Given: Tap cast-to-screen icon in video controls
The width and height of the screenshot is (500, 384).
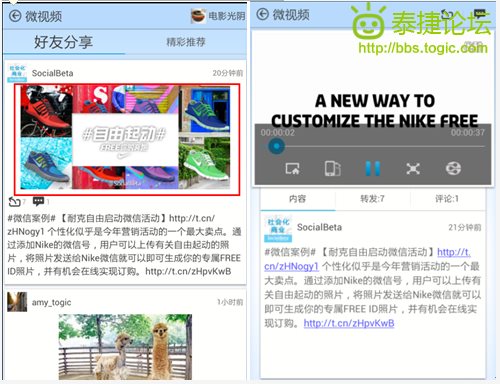Looking at the screenshot, I should tap(292, 168).
